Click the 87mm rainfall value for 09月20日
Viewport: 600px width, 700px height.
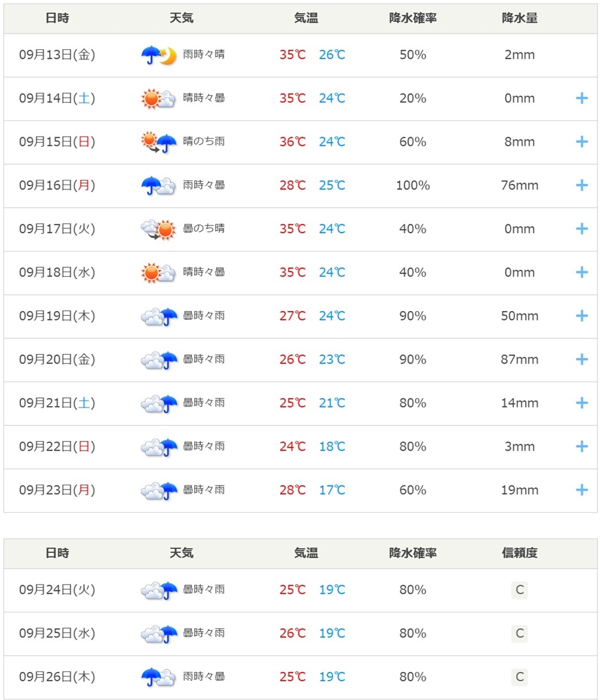[519, 360]
